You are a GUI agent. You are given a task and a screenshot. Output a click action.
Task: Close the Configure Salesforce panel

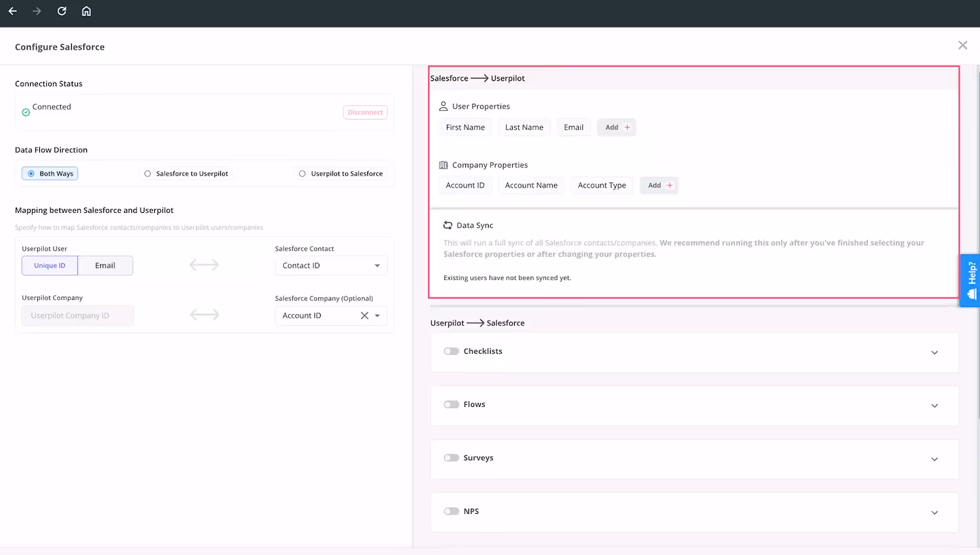point(962,45)
